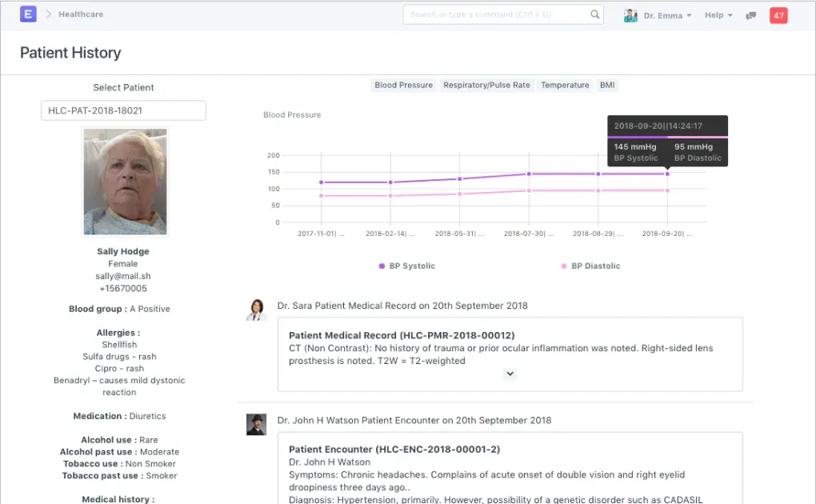Click the sally@mail.sh email link

pos(122,275)
